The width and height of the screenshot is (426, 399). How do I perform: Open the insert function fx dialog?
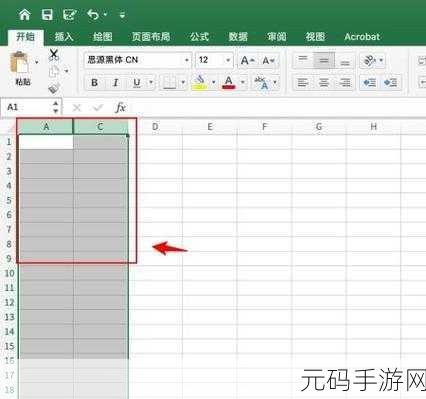click(120, 108)
